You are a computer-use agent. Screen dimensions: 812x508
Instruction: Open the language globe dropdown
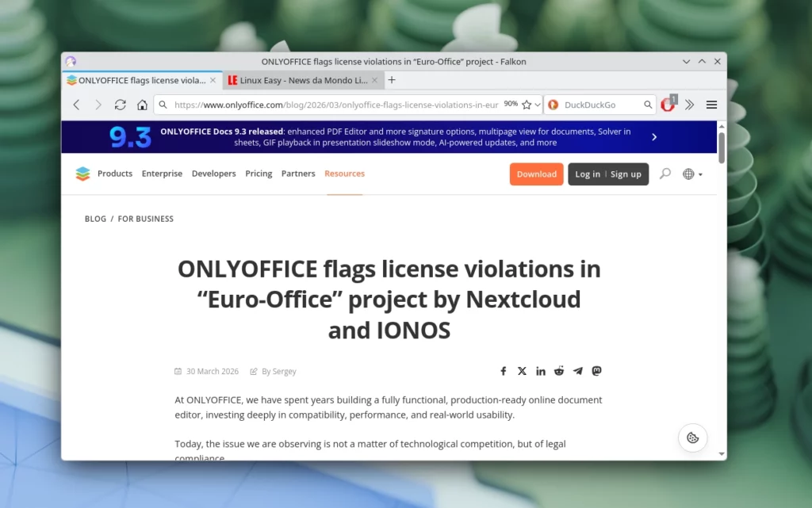[x=688, y=174]
